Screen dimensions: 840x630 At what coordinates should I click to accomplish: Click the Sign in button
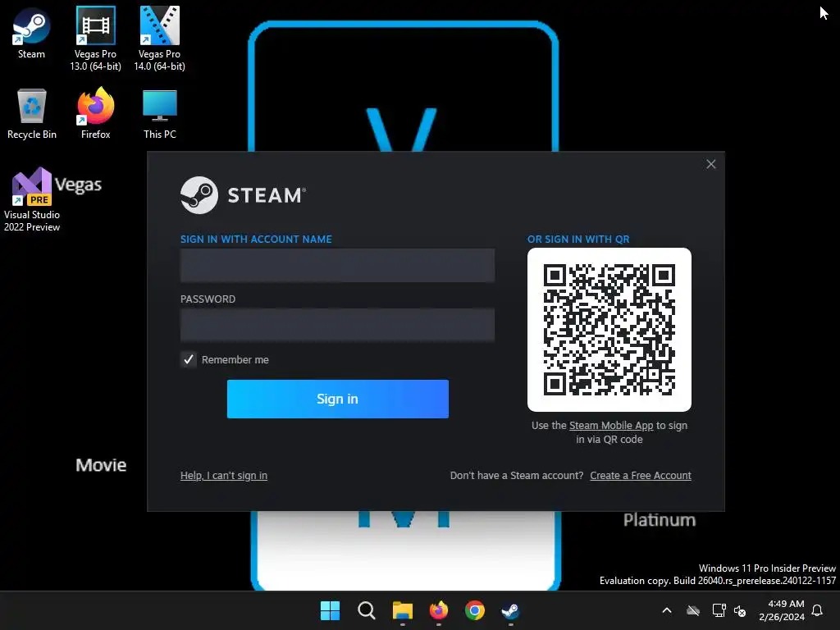pyautogui.click(x=337, y=399)
